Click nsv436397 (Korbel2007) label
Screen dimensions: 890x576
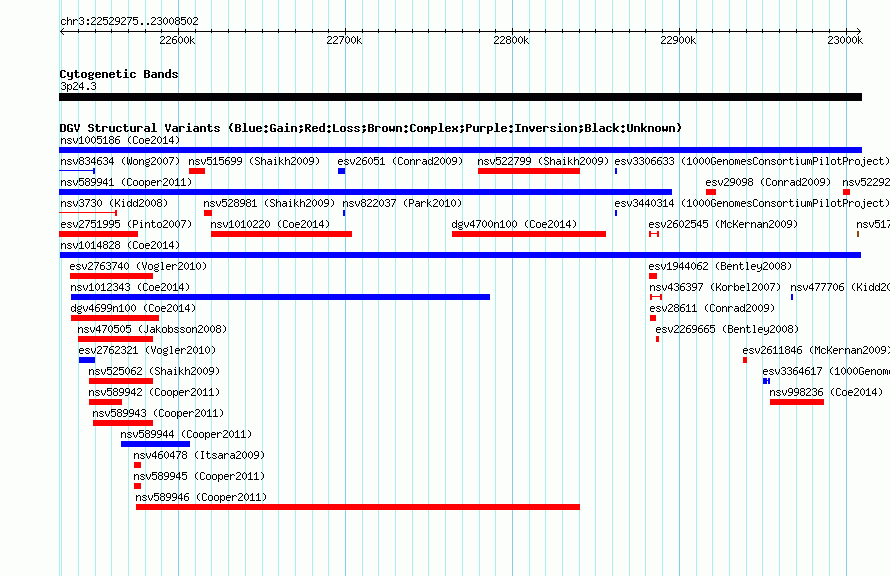click(x=715, y=287)
